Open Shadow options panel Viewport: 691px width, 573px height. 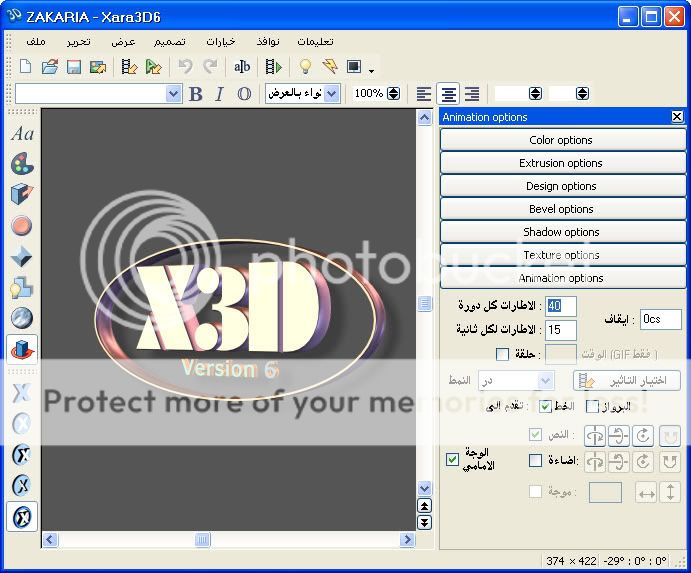562,231
